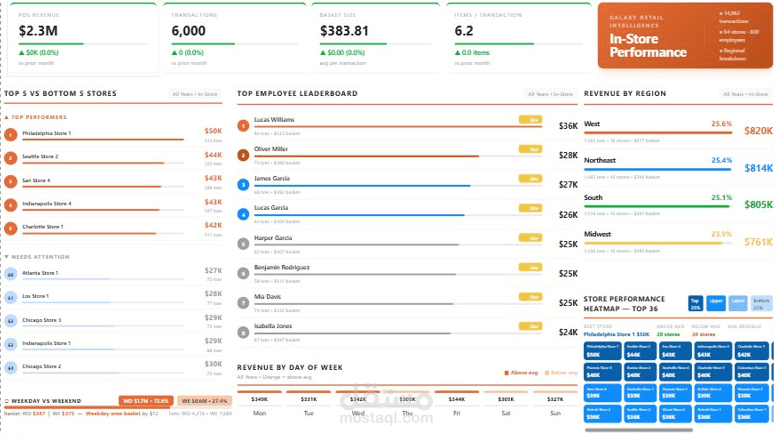The width and height of the screenshot is (774, 435).
Task: Click rank 1 badge beside Lucas Williams
Action: [x=243, y=126]
